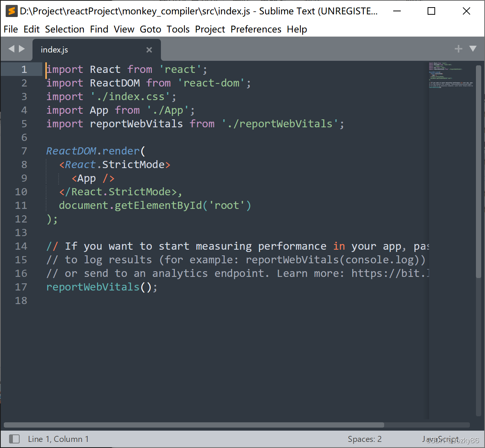This screenshot has width=485, height=448.
Task: Open the Project menu
Action: pos(210,29)
